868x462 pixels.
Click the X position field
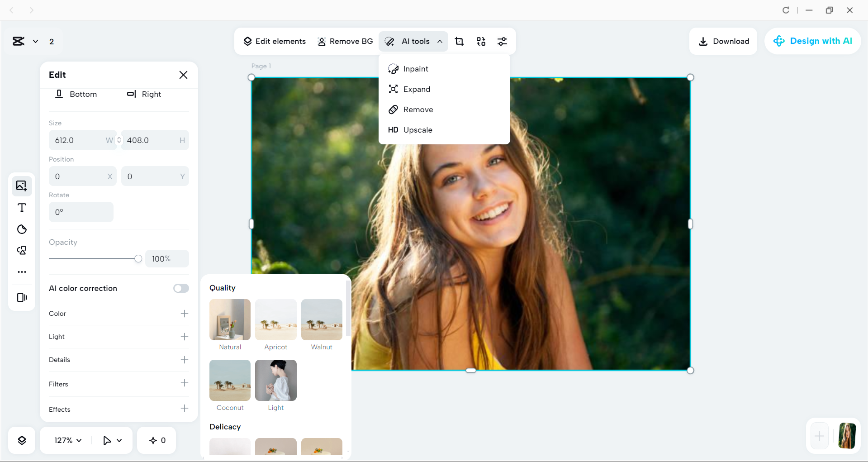(82, 176)
